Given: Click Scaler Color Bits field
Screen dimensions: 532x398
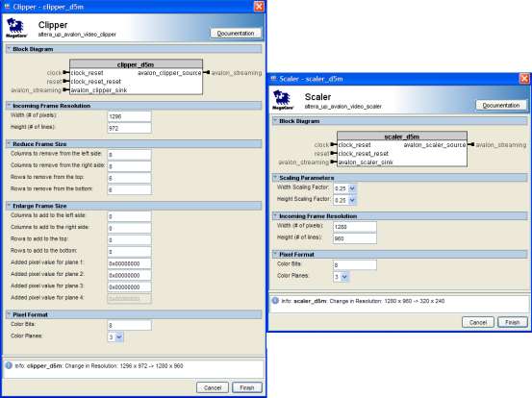Looking at the screenshot, I should pos(355,264).
